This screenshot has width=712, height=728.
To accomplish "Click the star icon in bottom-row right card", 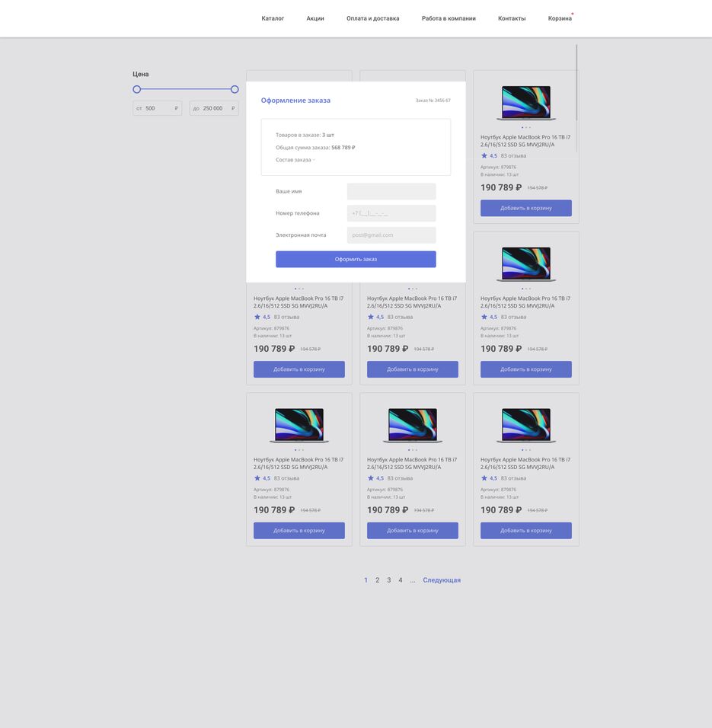I will coord(484,477).
